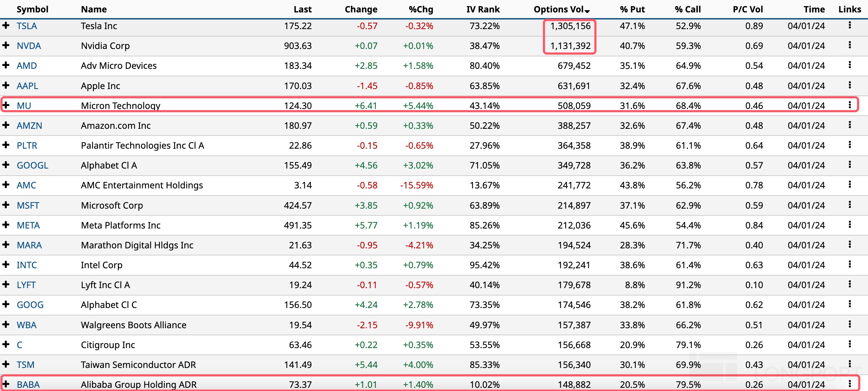Open links menu for Walgreens Boots Alliance

[x=850, y=324]
